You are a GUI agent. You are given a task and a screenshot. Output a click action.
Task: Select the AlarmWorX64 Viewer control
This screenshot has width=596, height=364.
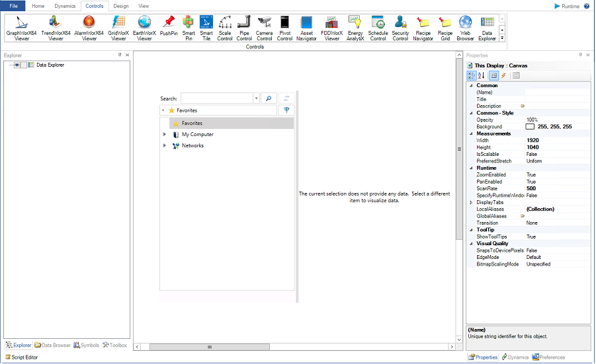coord(89,28)
